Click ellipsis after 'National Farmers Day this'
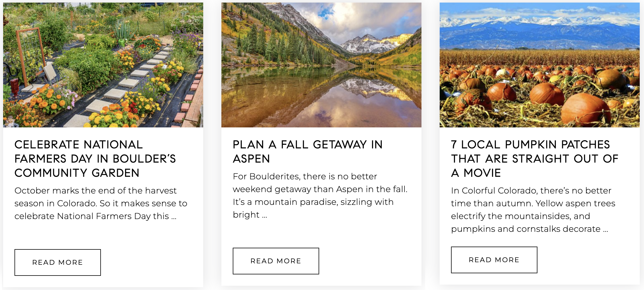 174,217
